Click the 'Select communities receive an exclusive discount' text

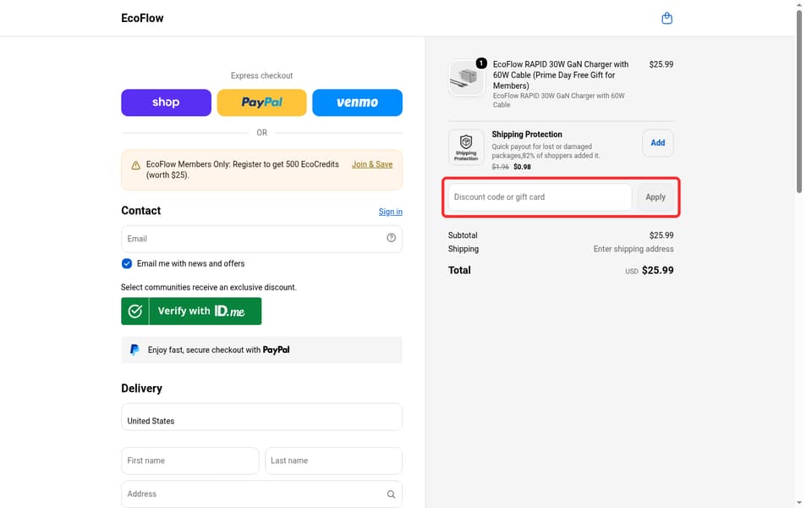point(209,287)
